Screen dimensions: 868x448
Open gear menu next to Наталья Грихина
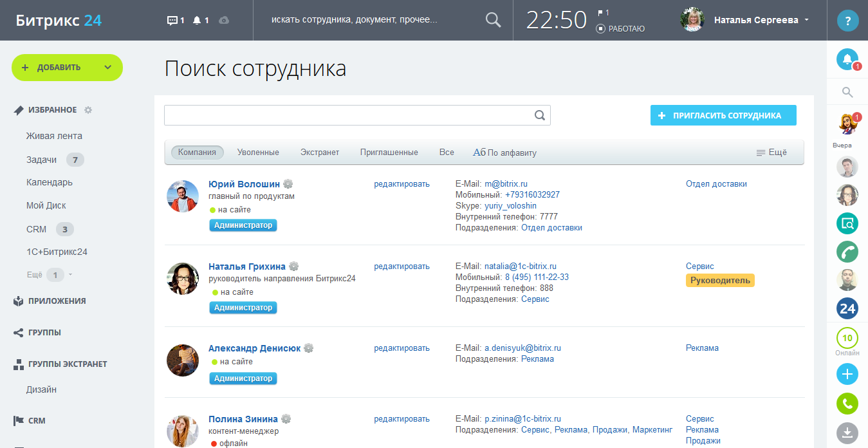293,266
